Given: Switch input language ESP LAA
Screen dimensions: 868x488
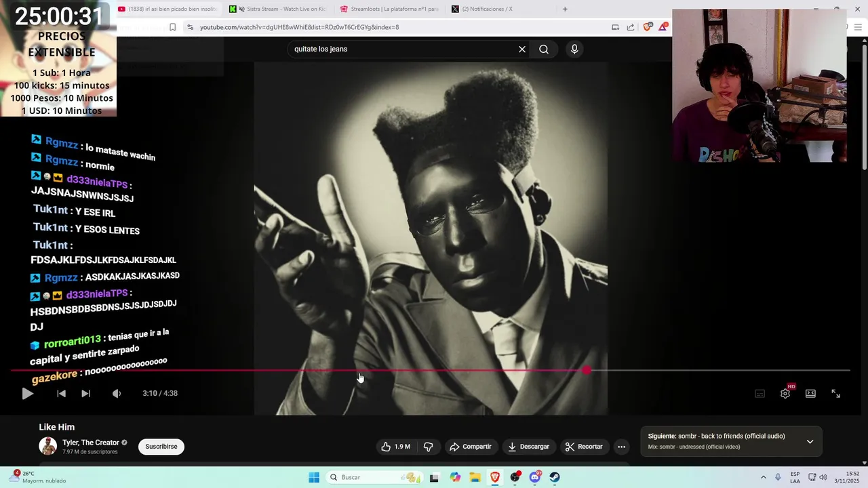Looking at the screenshot, I should point(795,477).
